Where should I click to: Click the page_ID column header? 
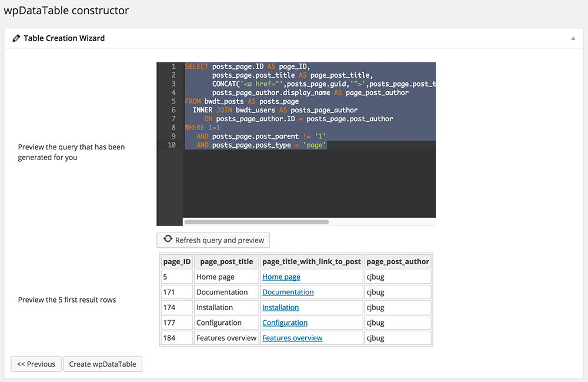click(x=177, y=261)
